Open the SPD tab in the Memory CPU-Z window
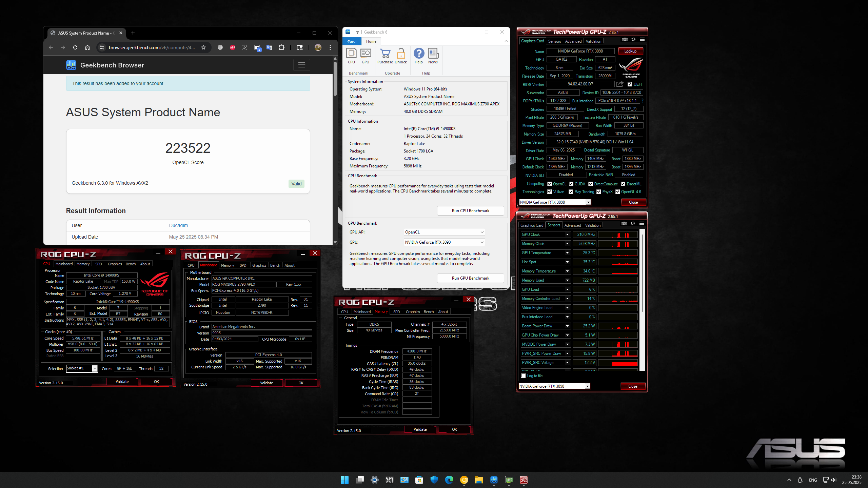The image size is (868, 488). tap(396, 312)
